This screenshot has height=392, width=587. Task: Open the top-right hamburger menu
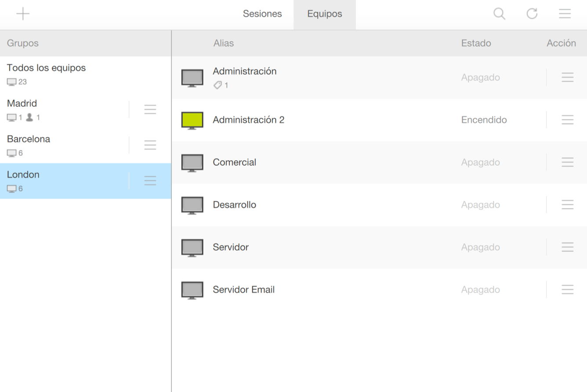click(565, 14)
